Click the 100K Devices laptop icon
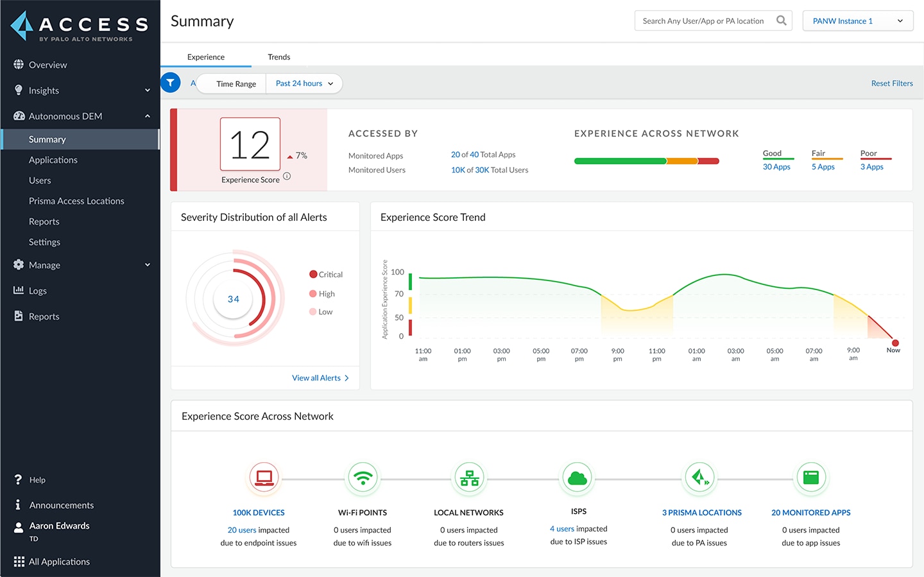This screenshot has height=577, width=924. pyautogui.click(x=264, y=478)
